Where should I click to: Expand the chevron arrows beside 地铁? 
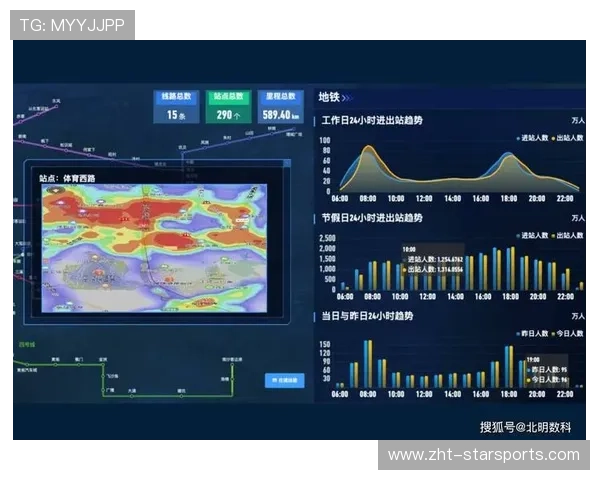pyautogui.click(x=347, y=98)
